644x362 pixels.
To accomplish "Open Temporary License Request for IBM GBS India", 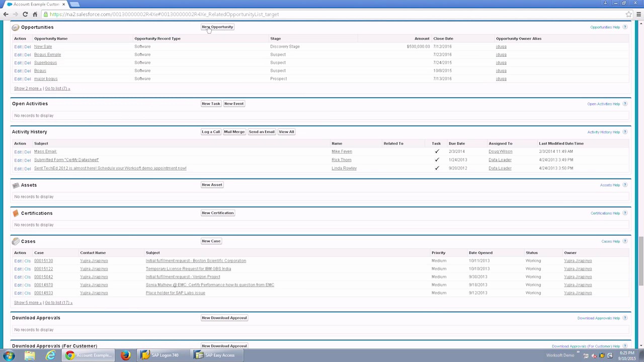I will (x=188, y=269).
